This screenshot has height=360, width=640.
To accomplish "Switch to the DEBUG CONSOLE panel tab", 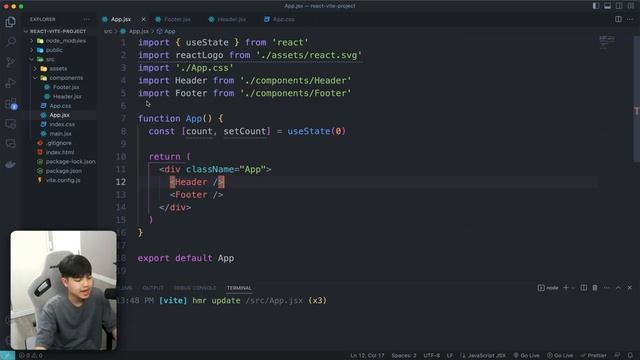I will click(195, 288).
